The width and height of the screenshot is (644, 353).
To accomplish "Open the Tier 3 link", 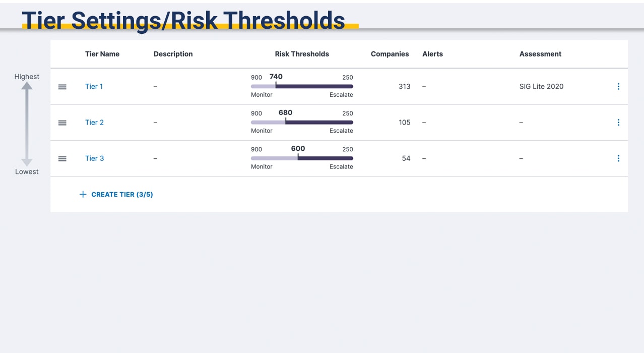I will (94, 158).
